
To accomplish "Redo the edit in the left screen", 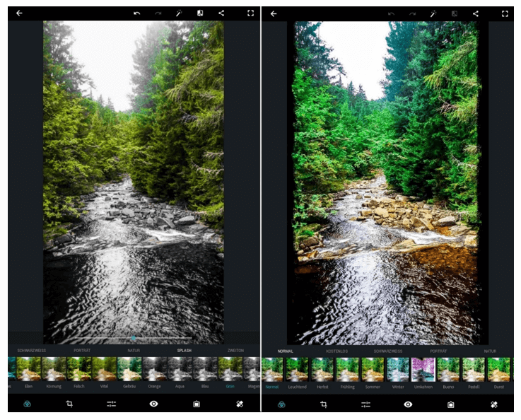I will tap(158, 13).
